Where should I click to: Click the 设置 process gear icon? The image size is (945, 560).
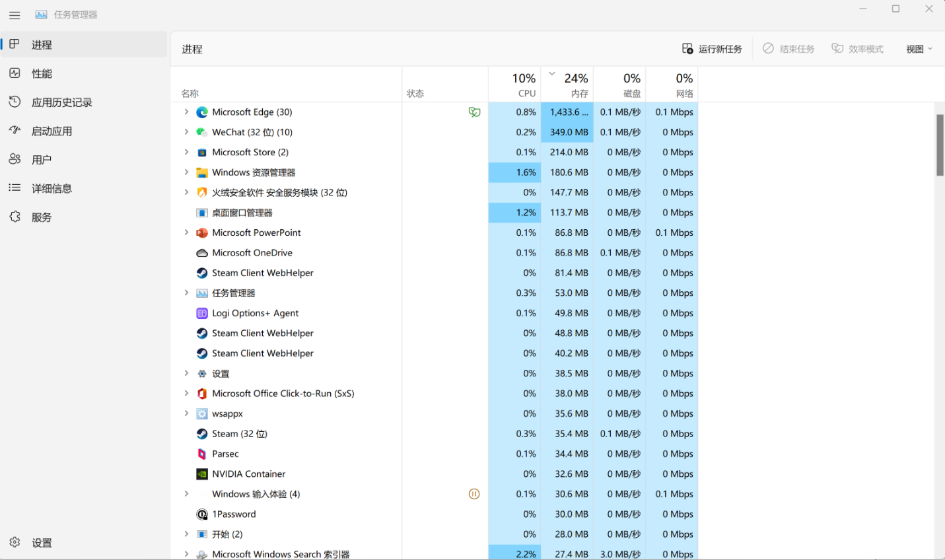[202, 374]
